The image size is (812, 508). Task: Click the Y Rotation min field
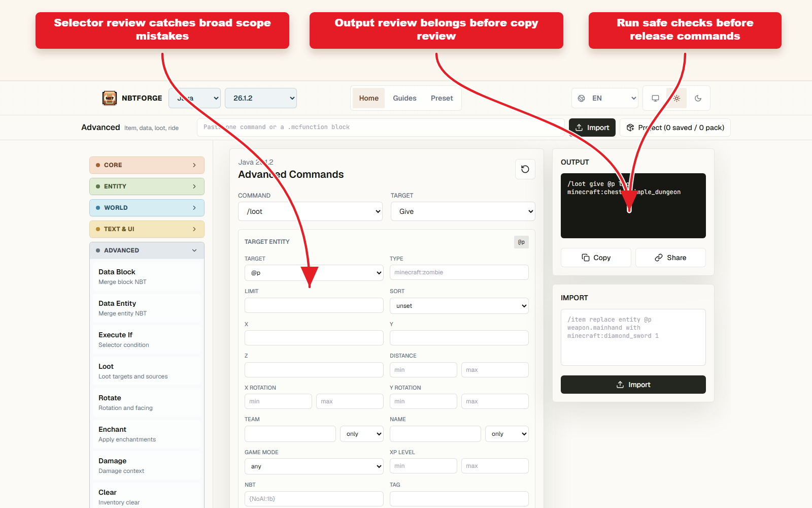tap(423, 401)
